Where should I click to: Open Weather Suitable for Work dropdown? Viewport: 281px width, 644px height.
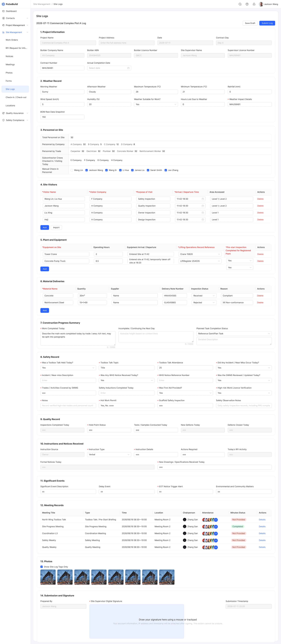pos(156,105)
